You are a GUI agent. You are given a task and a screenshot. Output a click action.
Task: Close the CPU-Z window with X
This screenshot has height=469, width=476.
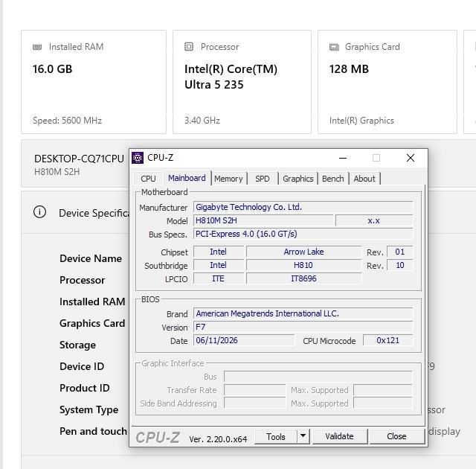411,158
